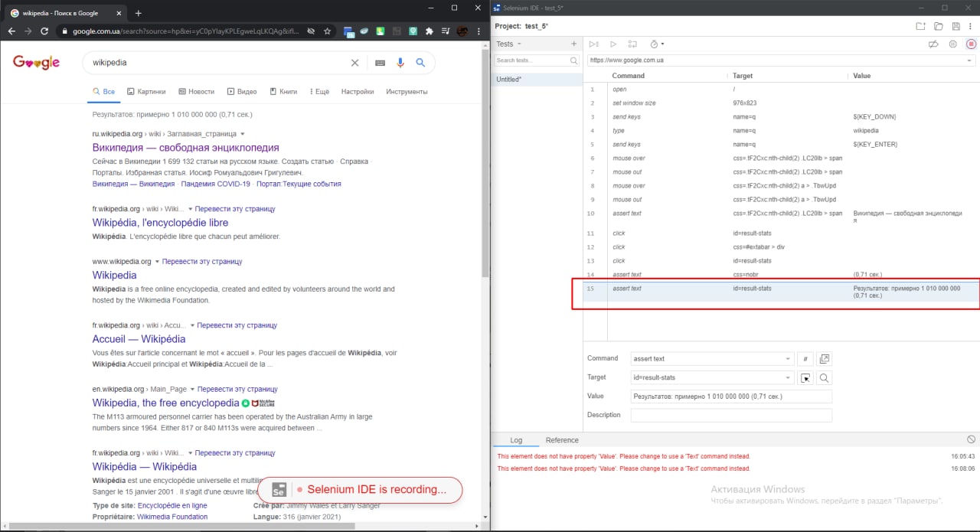The height and width of the screenshot is (532, 980).
Task: Expand the Command combo box arrow
Action: click(789, 358)
